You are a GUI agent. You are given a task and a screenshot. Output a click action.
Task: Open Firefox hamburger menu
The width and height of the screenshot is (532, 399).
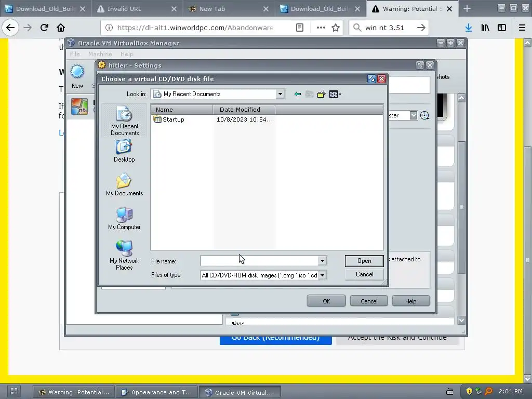pyautogui.click(x=522, y=28)
